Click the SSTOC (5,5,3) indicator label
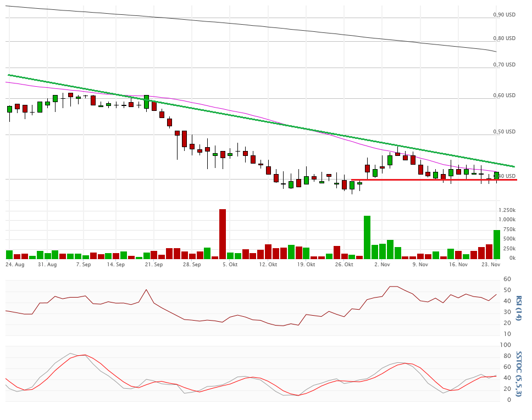Screen dimensions: 532x420 click(x=518, y=372)
